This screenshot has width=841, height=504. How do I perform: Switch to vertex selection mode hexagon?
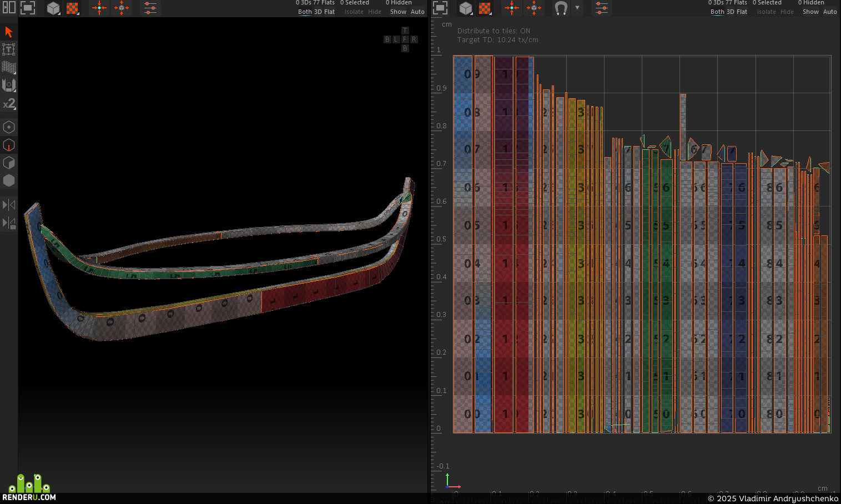pos(9,127)
